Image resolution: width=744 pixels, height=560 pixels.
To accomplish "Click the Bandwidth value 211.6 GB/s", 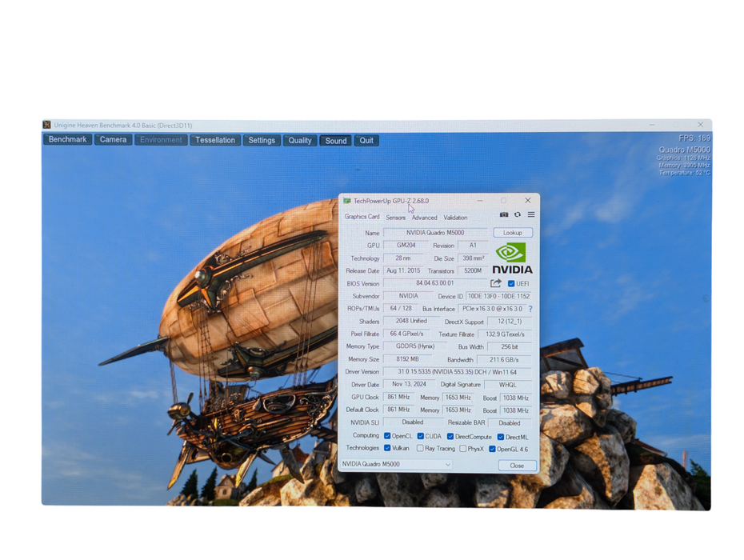I will click(504, 360).
